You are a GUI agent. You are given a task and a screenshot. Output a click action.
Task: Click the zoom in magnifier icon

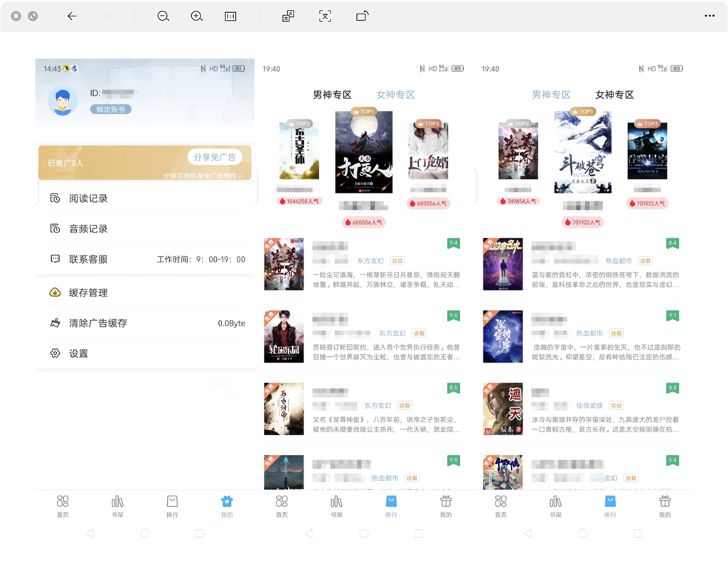click(x=197, y=16)
